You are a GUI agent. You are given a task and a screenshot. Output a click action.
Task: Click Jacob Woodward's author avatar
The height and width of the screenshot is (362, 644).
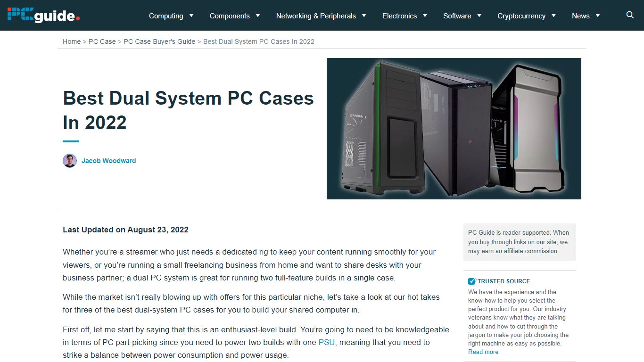coord(70,161)
